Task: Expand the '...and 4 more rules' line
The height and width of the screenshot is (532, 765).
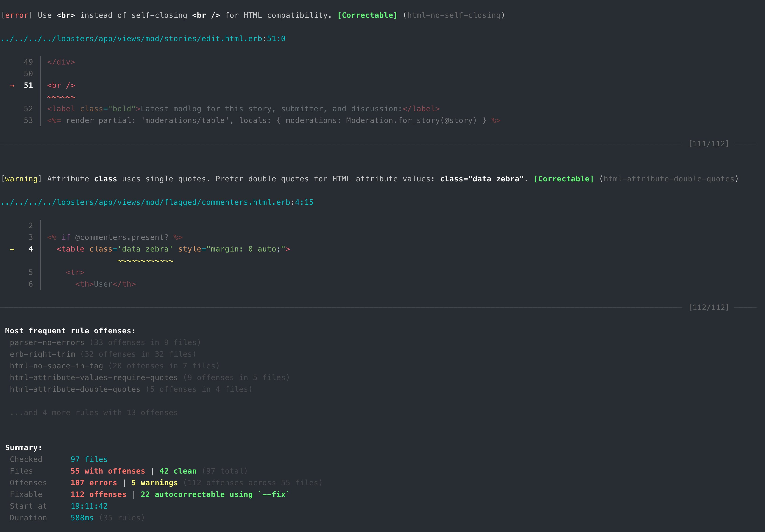Action: tap(94, 412)
